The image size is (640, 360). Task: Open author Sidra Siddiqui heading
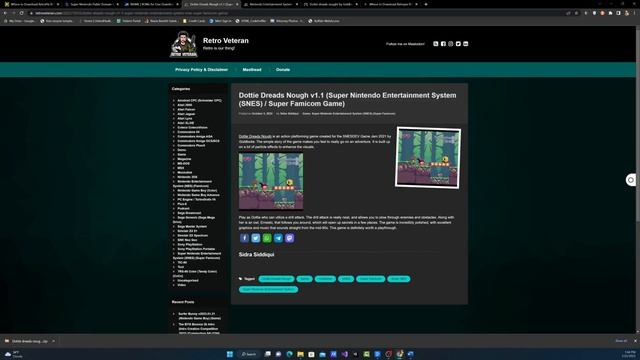tap(256, 254)
